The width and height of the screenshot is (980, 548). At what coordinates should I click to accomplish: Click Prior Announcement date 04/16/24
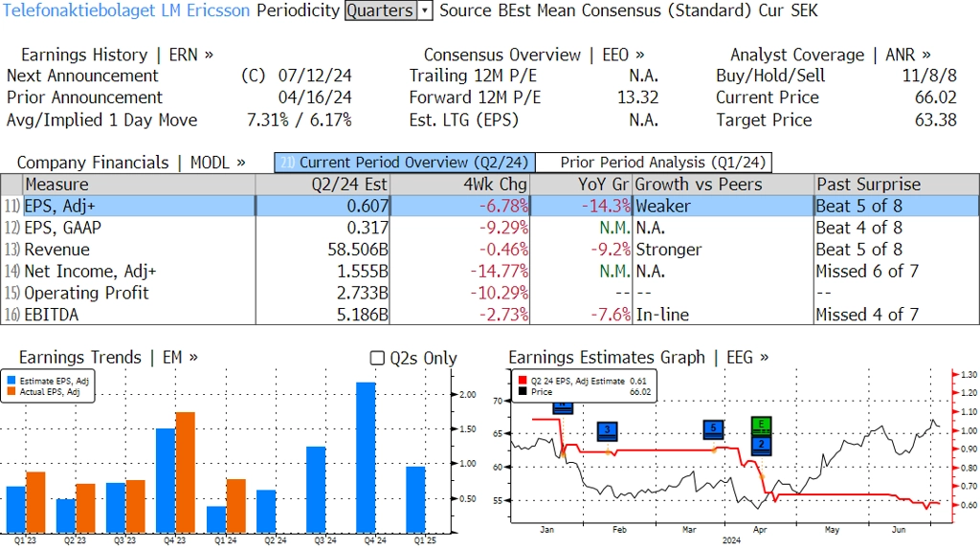tap(315, 98)
